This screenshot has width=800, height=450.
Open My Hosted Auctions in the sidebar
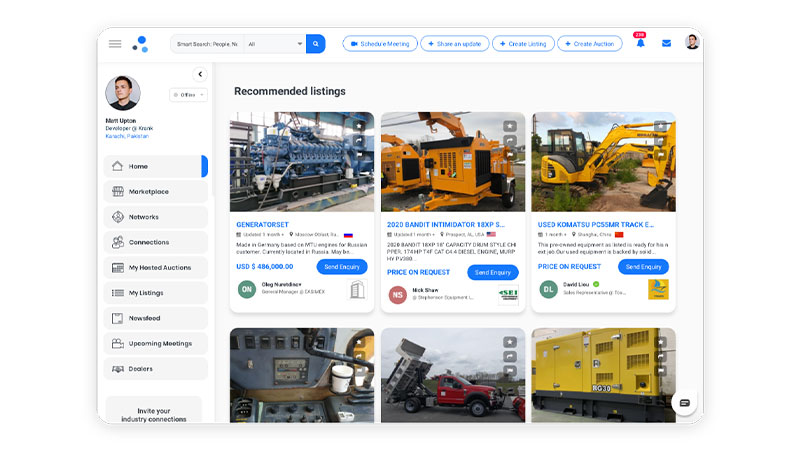(156, 267)
